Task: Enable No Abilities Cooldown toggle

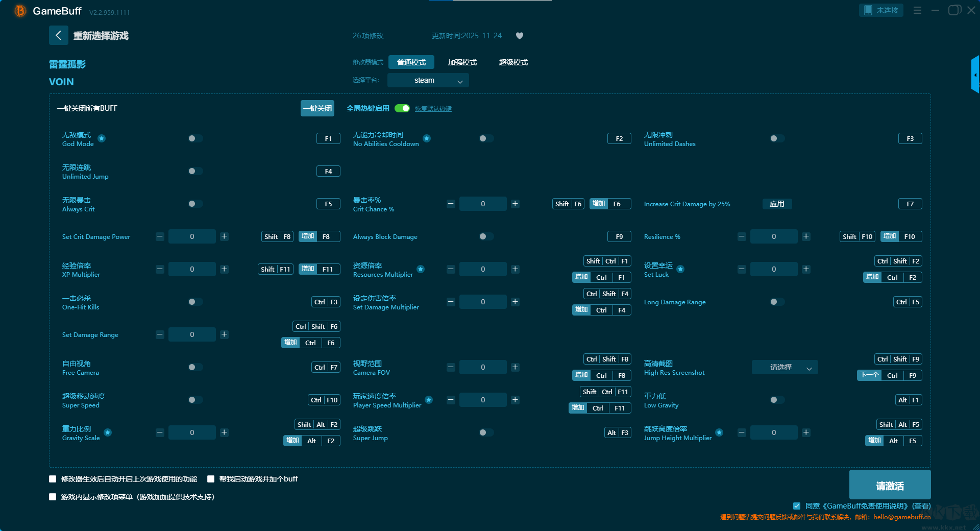Action: [486, 138]
